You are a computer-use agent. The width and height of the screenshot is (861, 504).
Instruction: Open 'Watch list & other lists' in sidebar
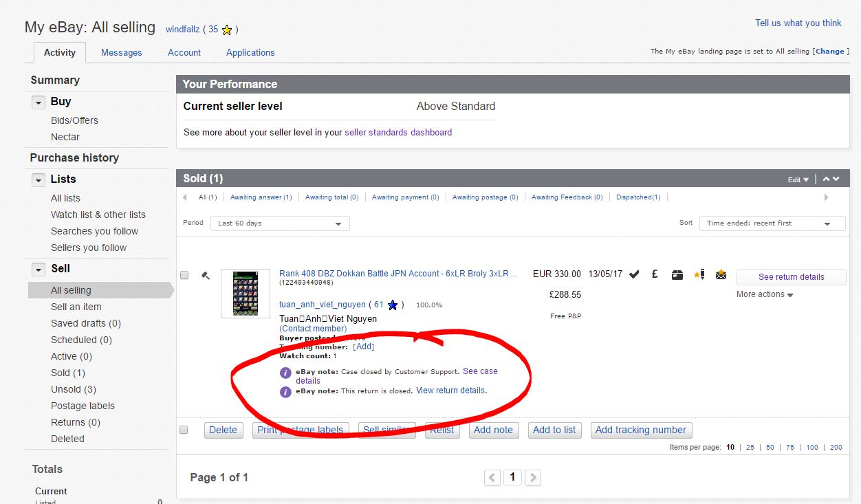[98, 215]
